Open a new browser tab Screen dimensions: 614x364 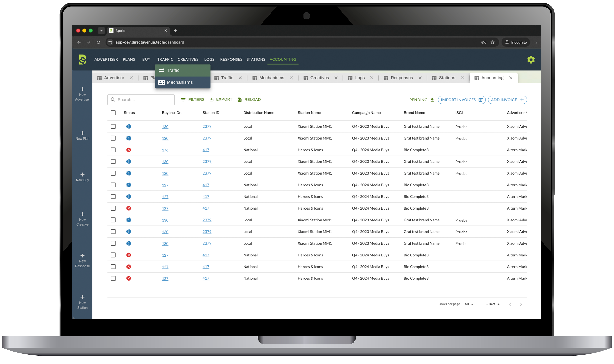tap(175, 31)
